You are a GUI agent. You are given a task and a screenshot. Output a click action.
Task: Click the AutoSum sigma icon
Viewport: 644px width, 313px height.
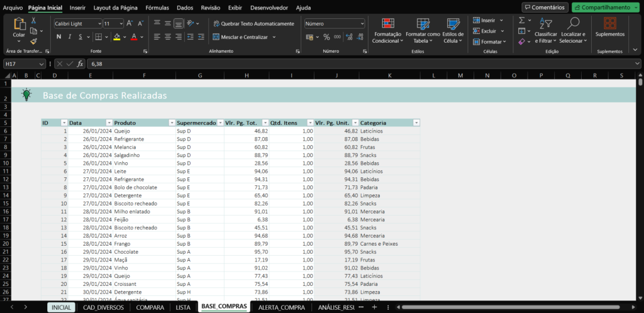(x=521, y=20)
